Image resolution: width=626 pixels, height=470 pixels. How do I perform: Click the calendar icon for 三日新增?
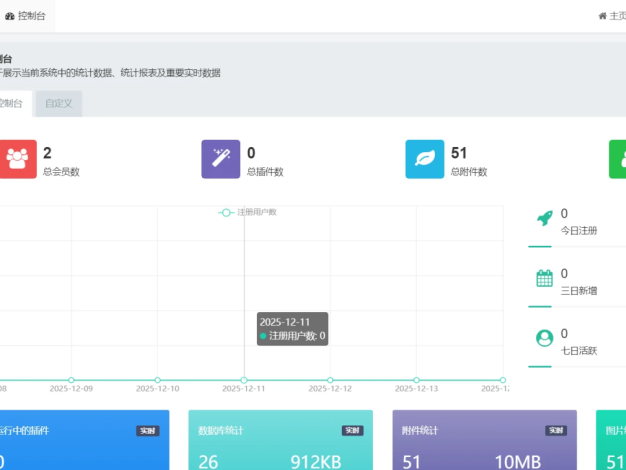click(545, 278)
